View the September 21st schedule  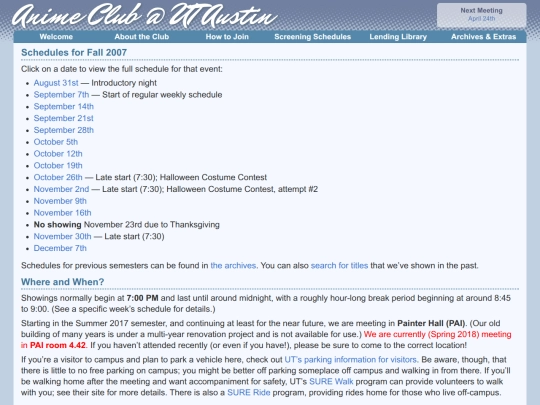coord(64,118)
